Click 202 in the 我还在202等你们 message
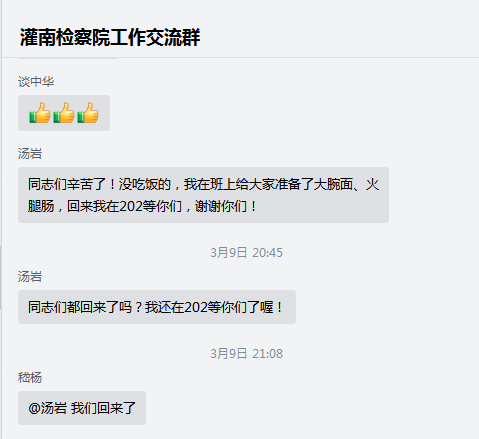The image size is (479, 439). pos(195,307)
